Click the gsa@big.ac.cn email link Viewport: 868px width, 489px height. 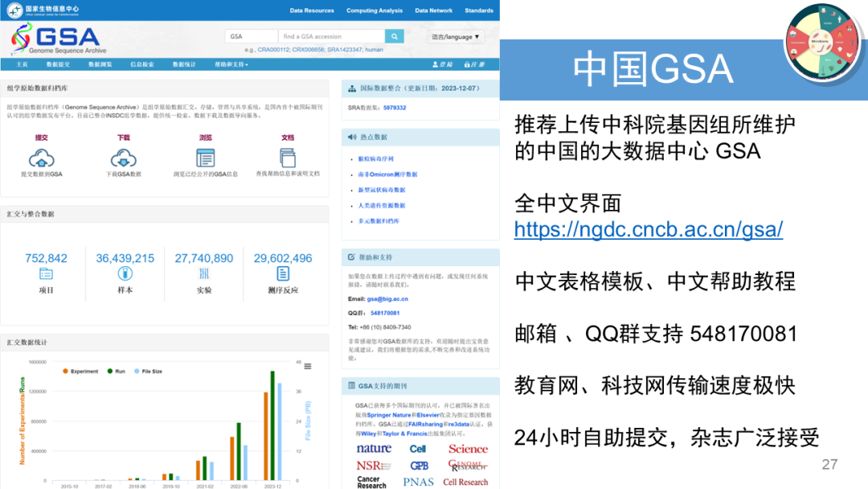(387, 299)
